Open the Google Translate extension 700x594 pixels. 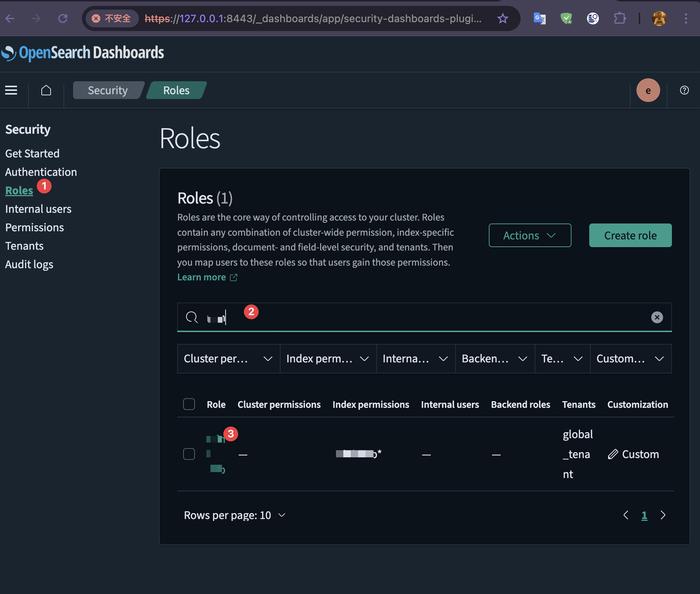(x=539, y=18)
